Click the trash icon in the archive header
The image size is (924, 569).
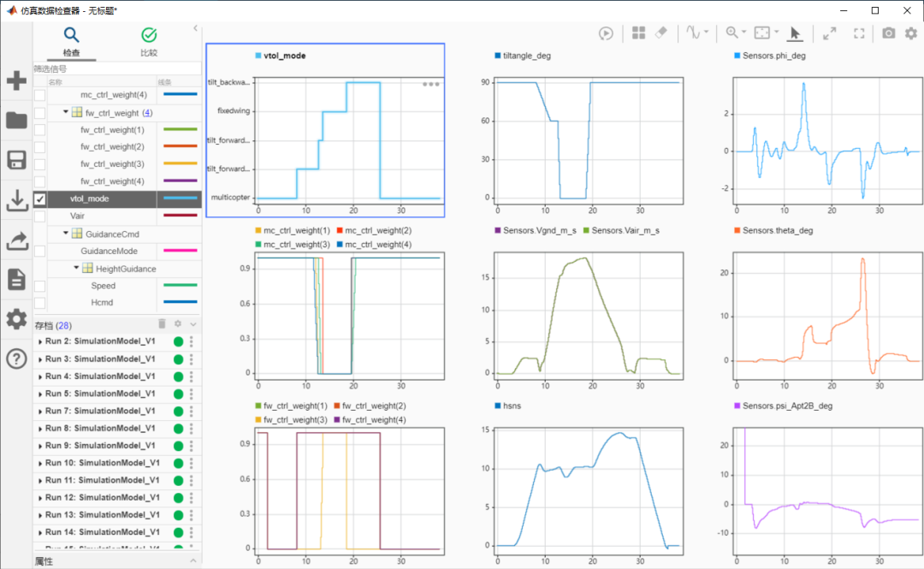point(162,323)
